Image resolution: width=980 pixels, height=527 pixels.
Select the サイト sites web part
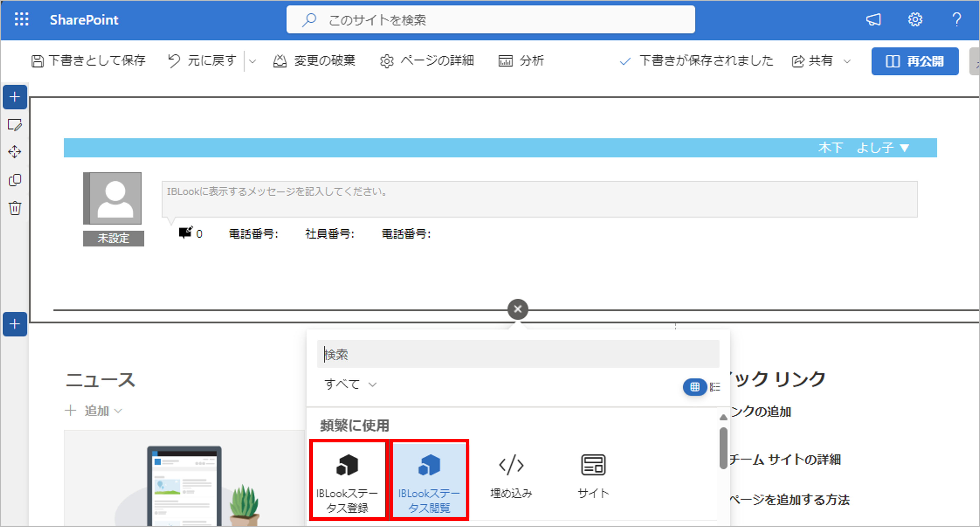tap(593, 476)
